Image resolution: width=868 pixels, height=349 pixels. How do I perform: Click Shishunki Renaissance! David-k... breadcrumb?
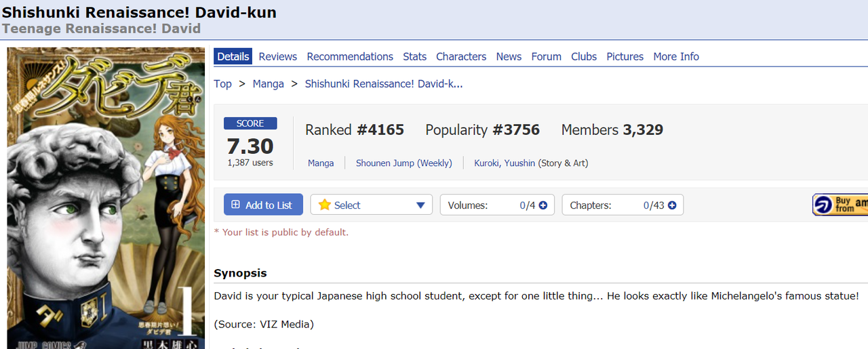click(384, 83)
